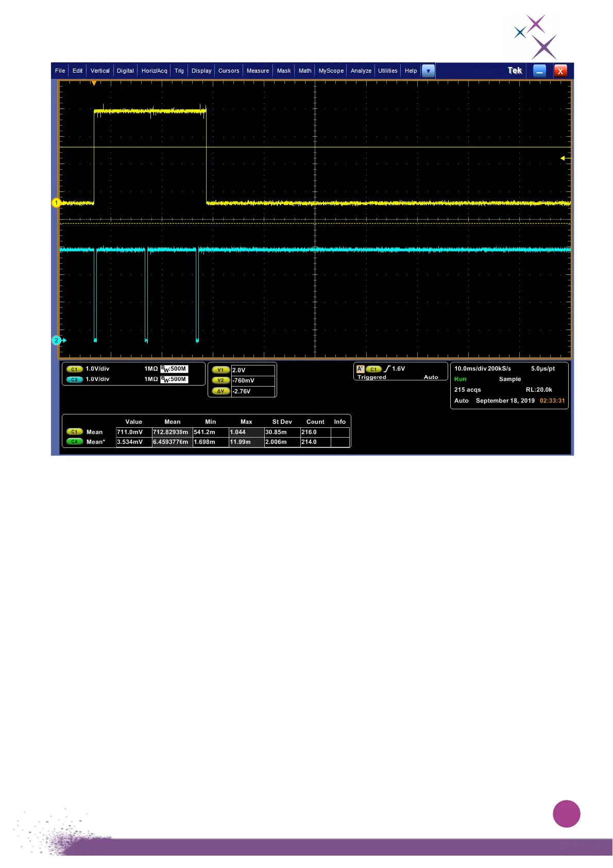Click the trigger level arrow on right edge
The width and height of the screenshot is (613, 868).
(564, 158)
